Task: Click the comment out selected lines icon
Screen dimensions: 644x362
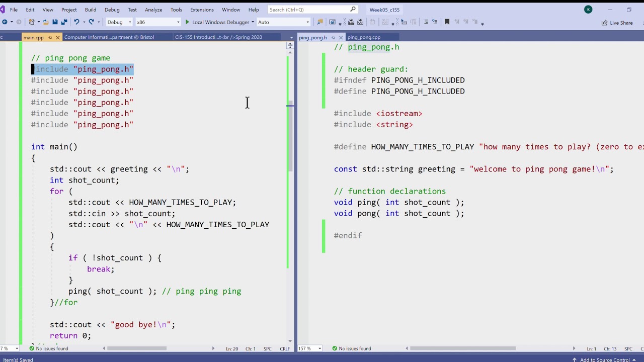Action: (426, 22)
